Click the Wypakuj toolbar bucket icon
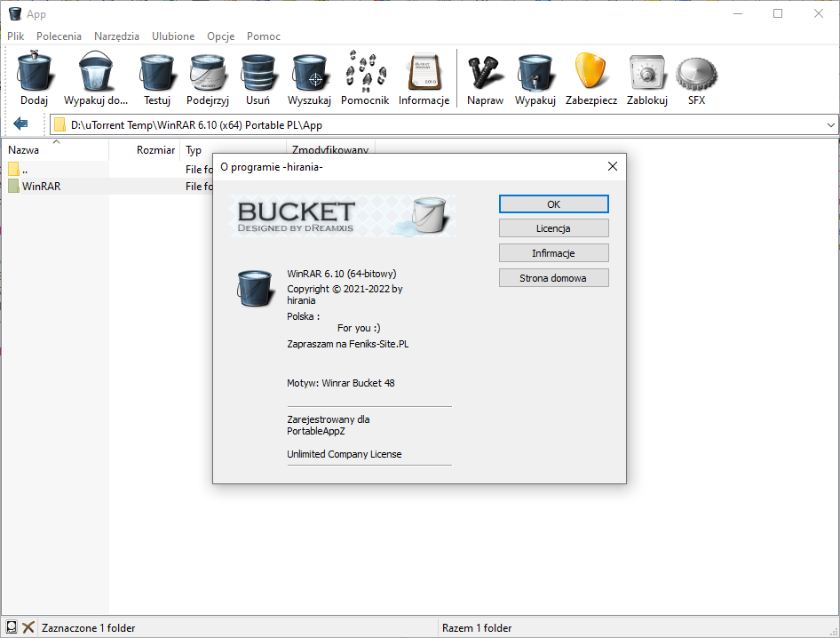Screen dimensions: 840x638 535,72
